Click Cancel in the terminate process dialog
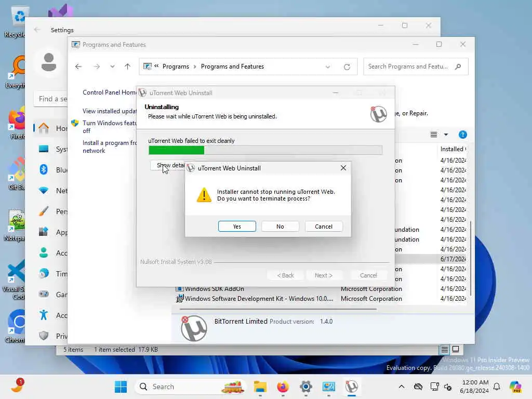This screenshot has height=399, width=532. (x=323, y=227)
